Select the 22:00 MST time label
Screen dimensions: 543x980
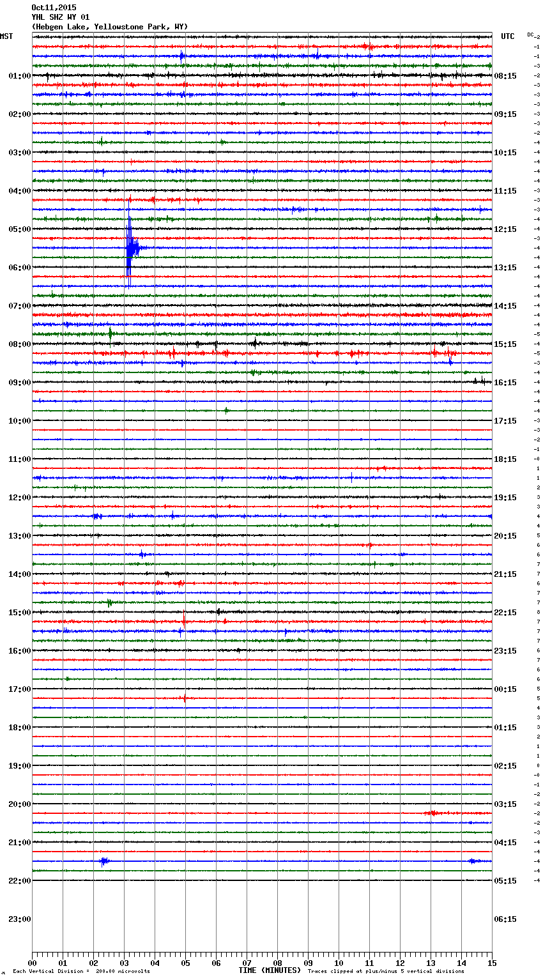(x=20, y=881)
